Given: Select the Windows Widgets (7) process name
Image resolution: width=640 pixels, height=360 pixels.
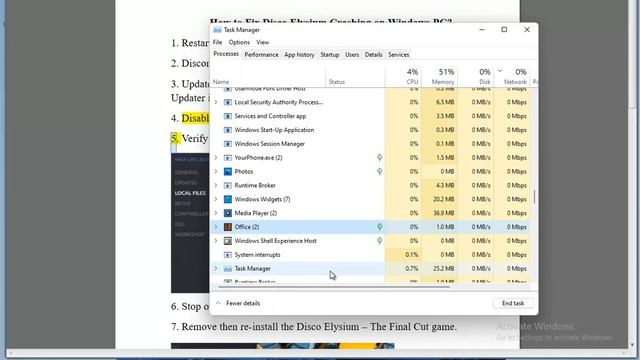Looking at the screenshot, I should pos(262,199).
